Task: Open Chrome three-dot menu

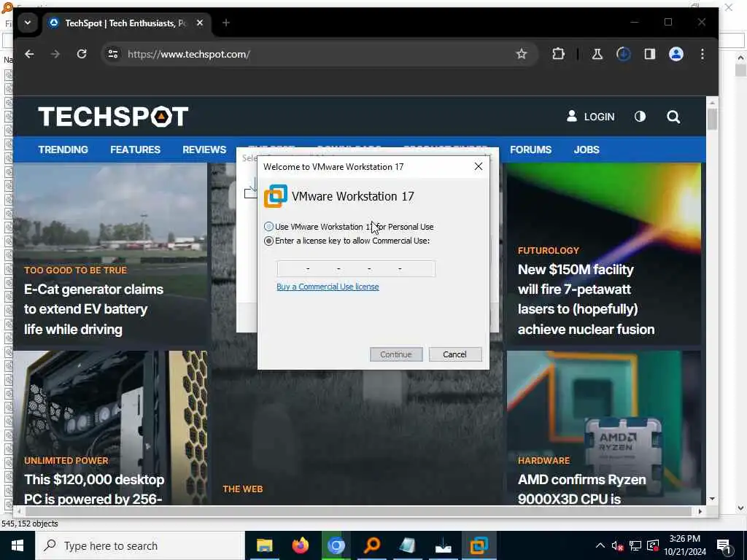Action: (703, 54)
